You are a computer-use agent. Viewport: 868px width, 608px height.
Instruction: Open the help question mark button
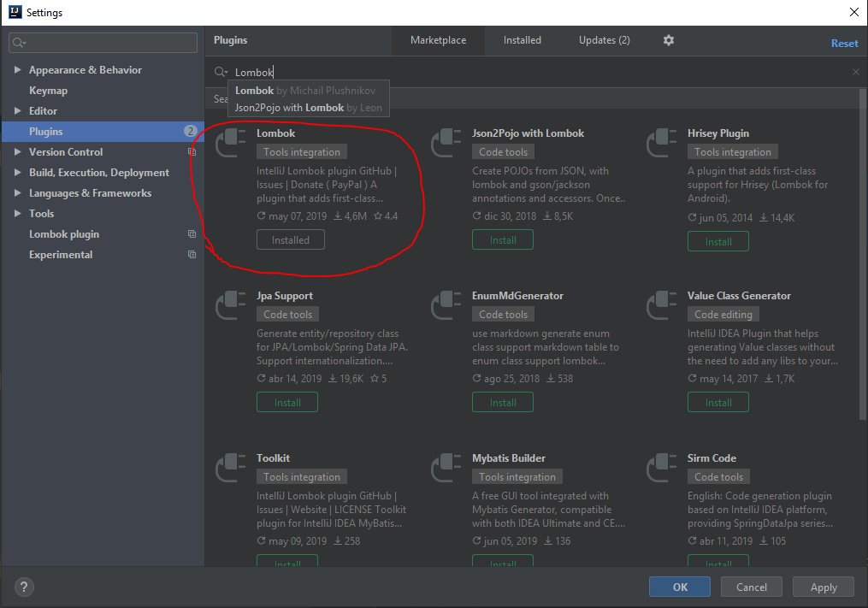click(24, 587)
